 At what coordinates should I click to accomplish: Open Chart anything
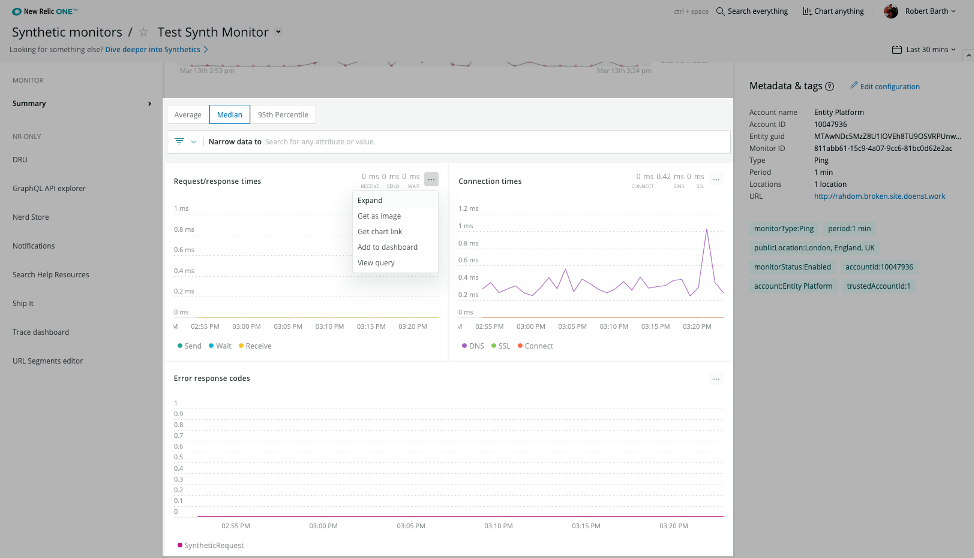pos(833,11)
